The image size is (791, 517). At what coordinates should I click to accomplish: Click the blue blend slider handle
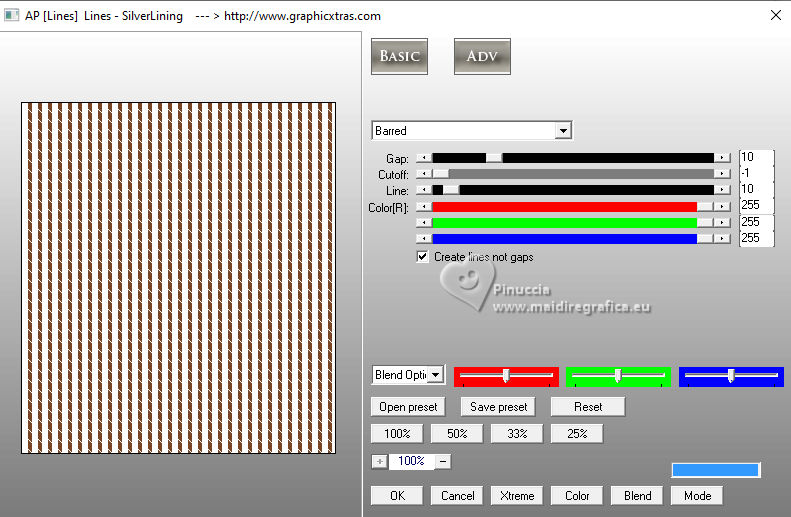pos(731,375)
